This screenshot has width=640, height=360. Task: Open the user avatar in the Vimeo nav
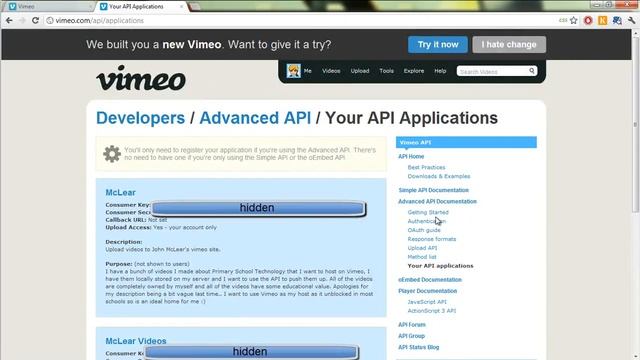click(293, 71)
